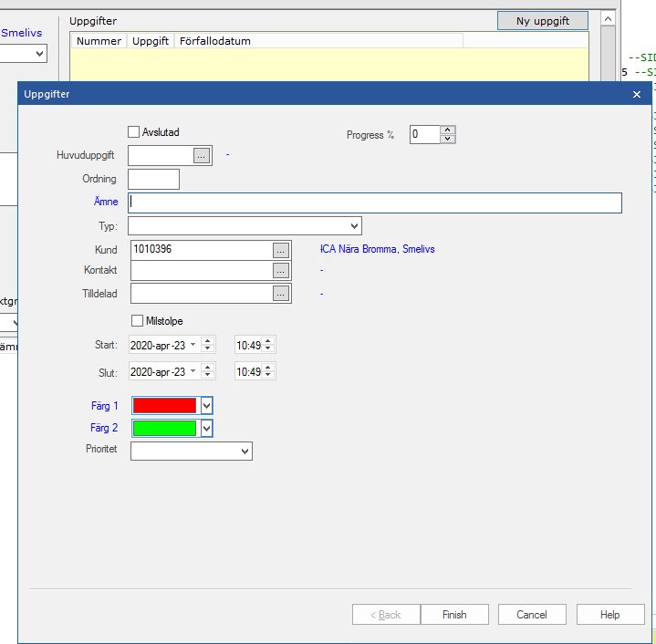The image size is (656, 644).
Task: Increment Slut date spinner up
Action: 207,368
